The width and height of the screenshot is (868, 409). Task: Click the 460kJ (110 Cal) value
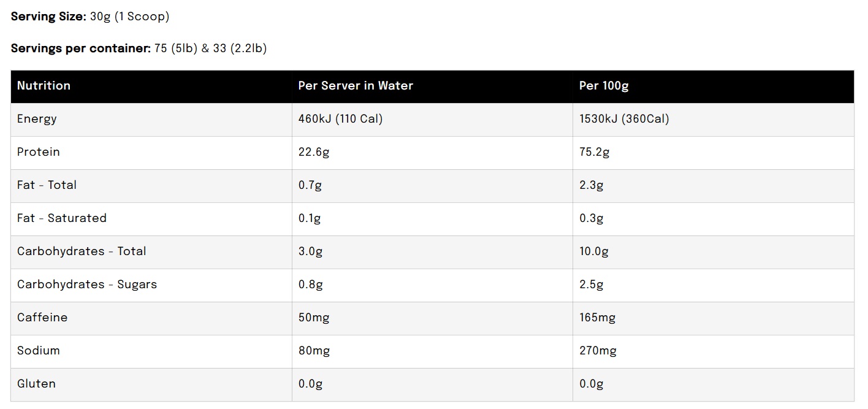(x=340, y=119)
